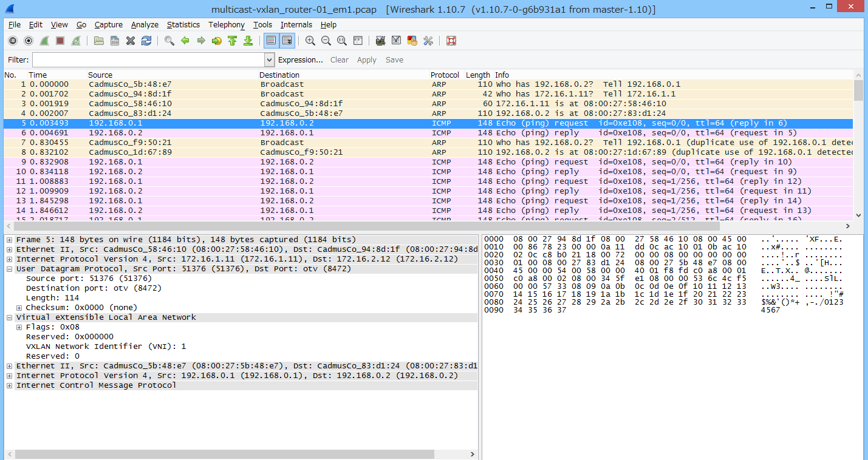
Task: Jump to the first packet
Action: click(232, 41)
